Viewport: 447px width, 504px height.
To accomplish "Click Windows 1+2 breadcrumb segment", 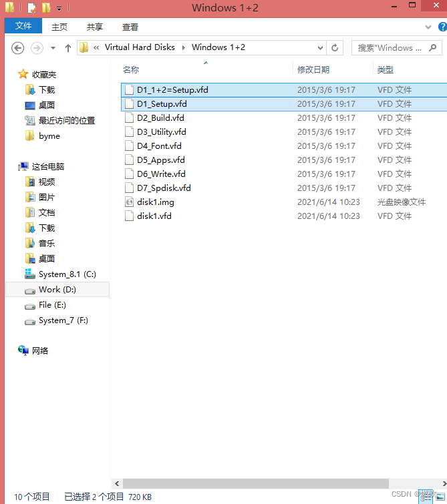I will click(x=218, y=47).
